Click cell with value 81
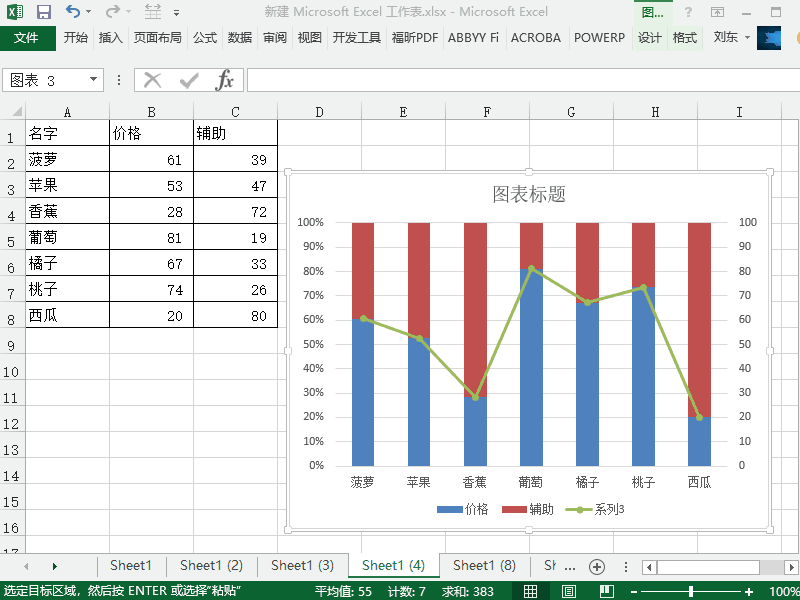 pos(152,237)
